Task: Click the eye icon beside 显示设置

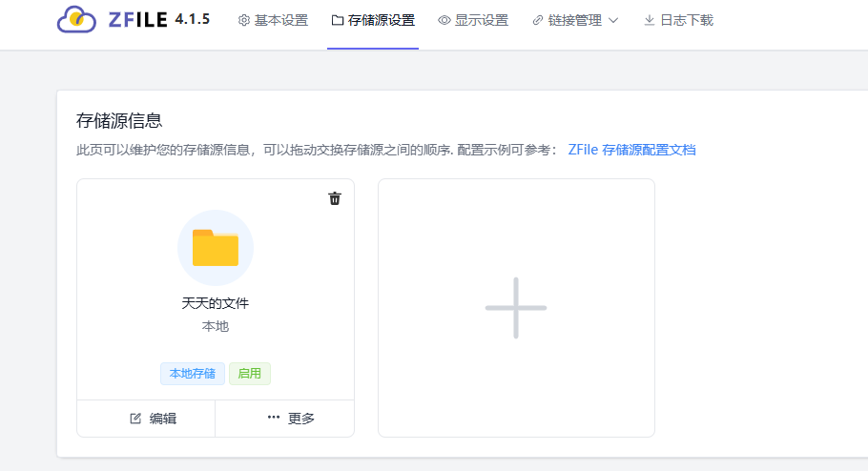Action: [x=444, y=20]
